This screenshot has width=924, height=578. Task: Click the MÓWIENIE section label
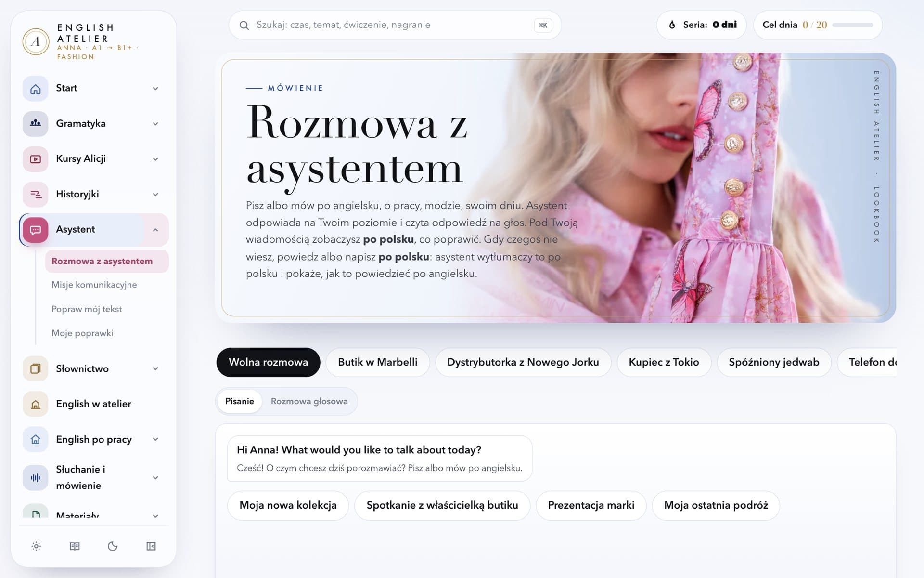(x=295, y=88)
